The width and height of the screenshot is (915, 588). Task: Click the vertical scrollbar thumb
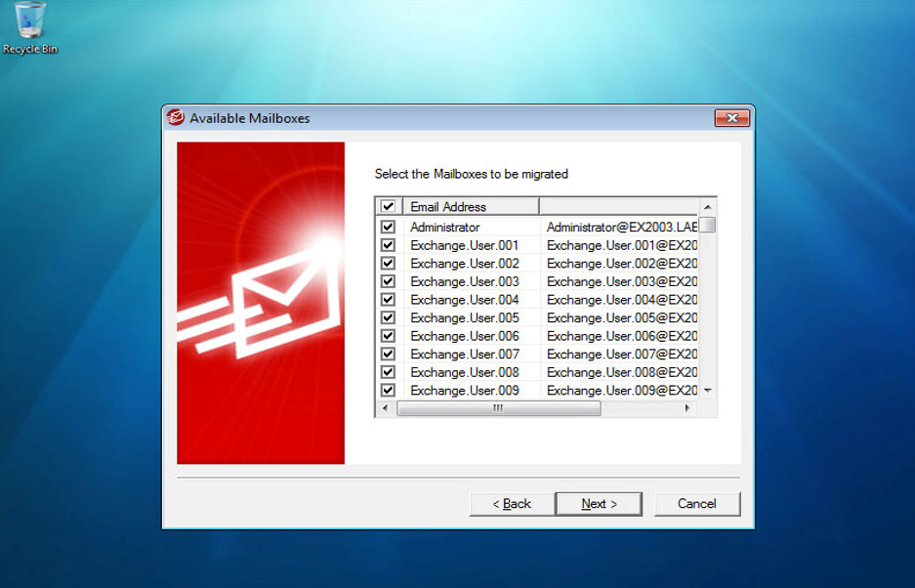[707, 225]
